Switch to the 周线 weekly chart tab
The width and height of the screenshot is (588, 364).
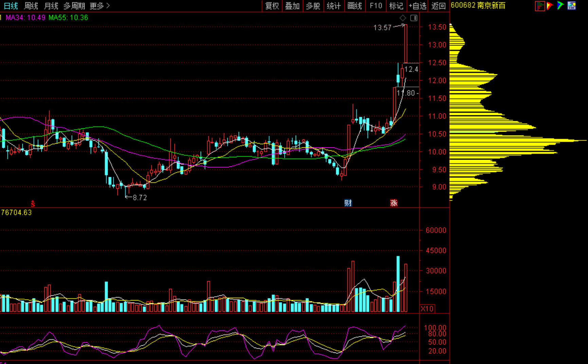pyautogui.click(x=31, y=6)
